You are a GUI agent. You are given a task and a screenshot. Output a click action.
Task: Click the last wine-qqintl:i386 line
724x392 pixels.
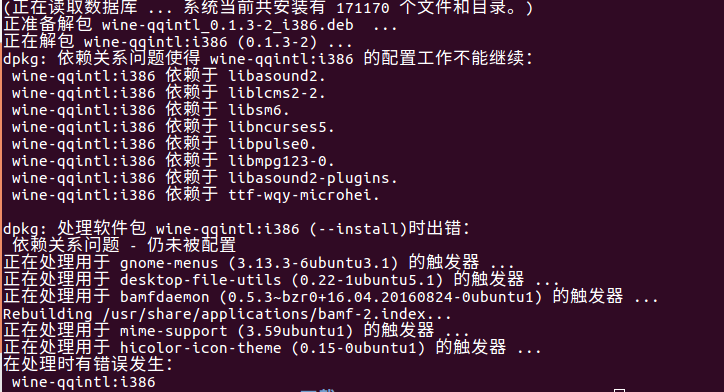click(x=84, y=382)
